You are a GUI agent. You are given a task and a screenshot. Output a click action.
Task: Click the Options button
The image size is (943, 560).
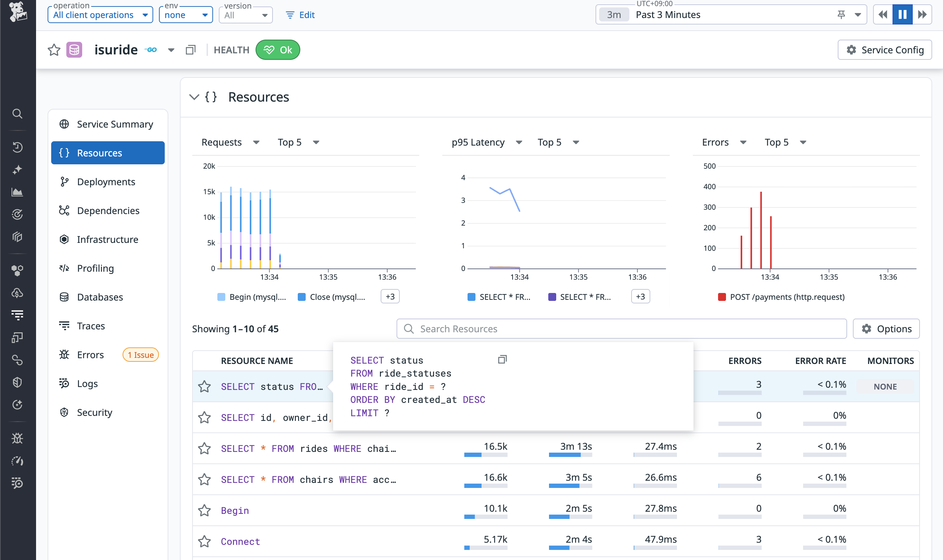[886, 329]
